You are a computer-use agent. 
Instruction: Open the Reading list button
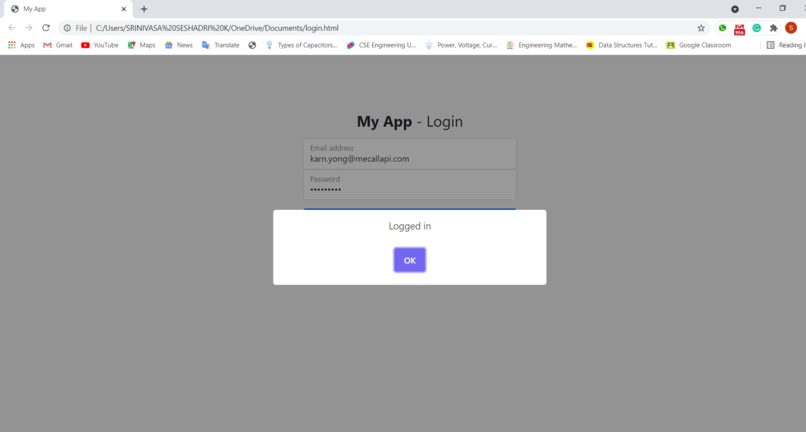(785, 45)
